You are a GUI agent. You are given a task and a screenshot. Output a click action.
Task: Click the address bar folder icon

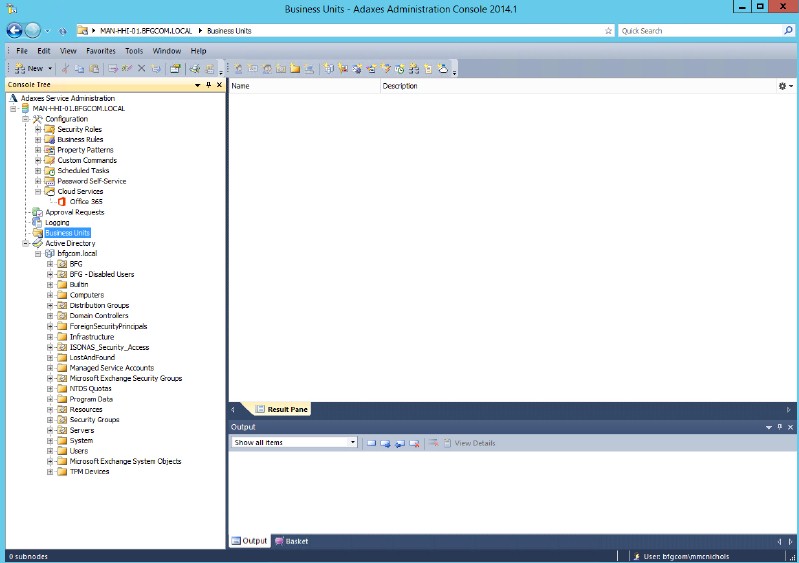point(83,31)
